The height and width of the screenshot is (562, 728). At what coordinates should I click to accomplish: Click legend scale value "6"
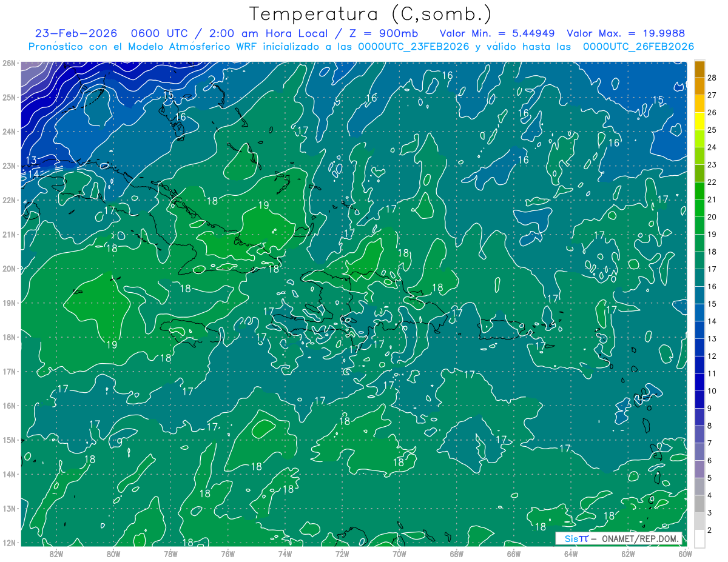point(710,461)
